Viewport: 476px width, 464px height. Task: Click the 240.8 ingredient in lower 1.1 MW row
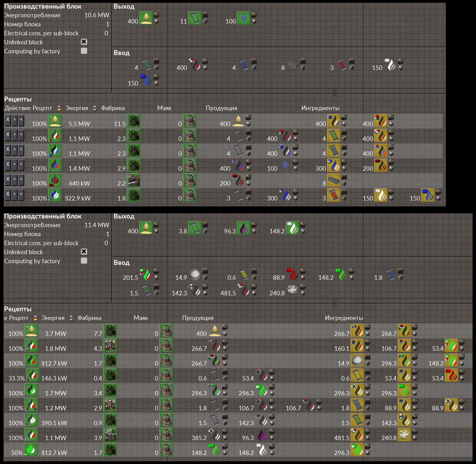(404, 435)
